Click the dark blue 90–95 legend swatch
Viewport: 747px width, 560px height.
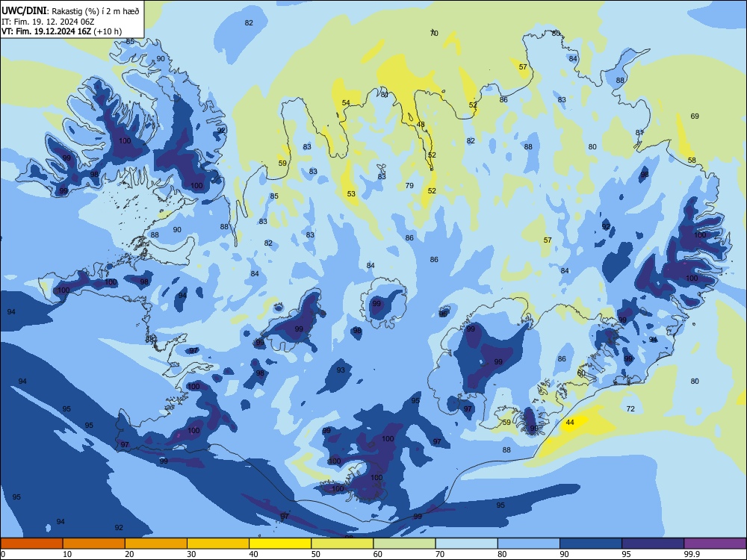click(x=591, y=544)
